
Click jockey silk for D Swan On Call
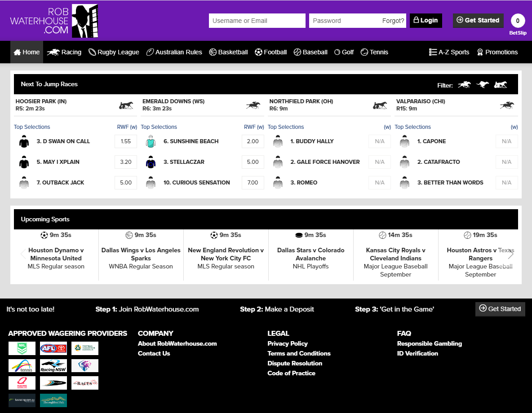tap(24, 141)
